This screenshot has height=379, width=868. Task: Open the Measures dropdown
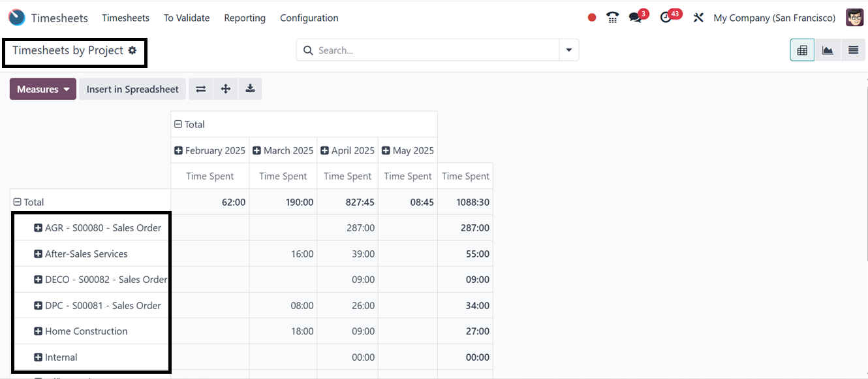coord(43,89)
